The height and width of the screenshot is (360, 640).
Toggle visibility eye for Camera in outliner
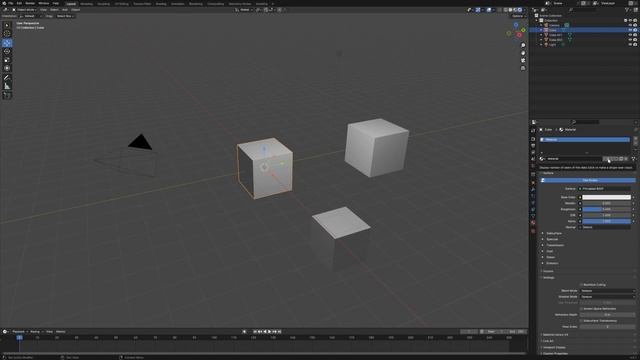630,25
